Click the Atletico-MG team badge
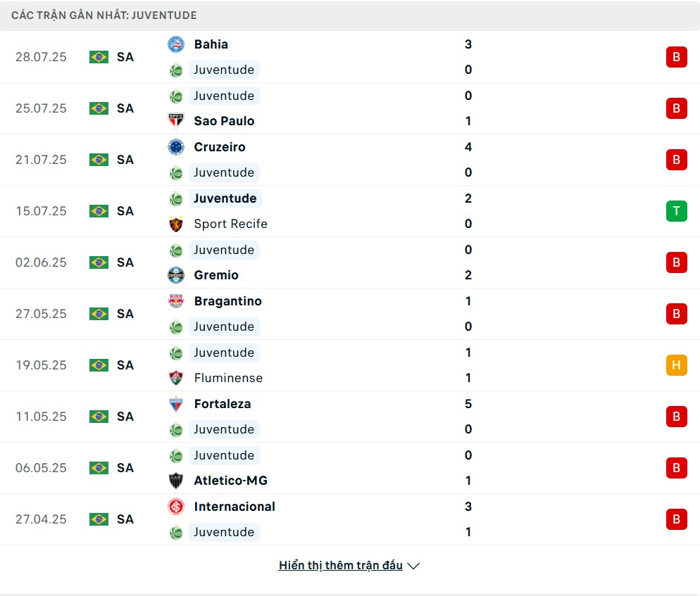This screenshot has width=700, height=596. pos(175,481)
